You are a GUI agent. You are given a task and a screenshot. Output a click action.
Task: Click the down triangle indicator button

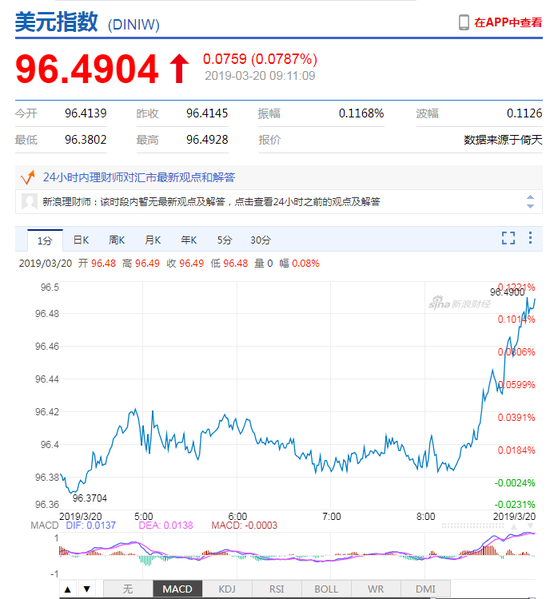pyautogui.click(x=87, y=589)
